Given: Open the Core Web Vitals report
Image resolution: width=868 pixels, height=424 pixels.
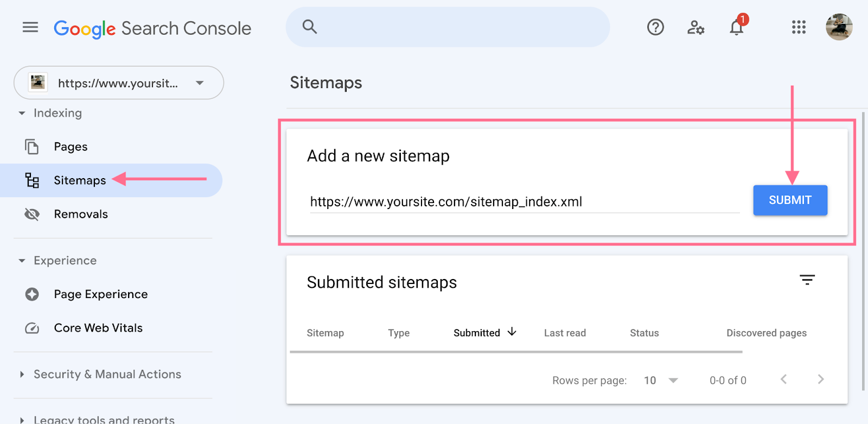Looking at the screenshot, I should [x=98, y=328].
